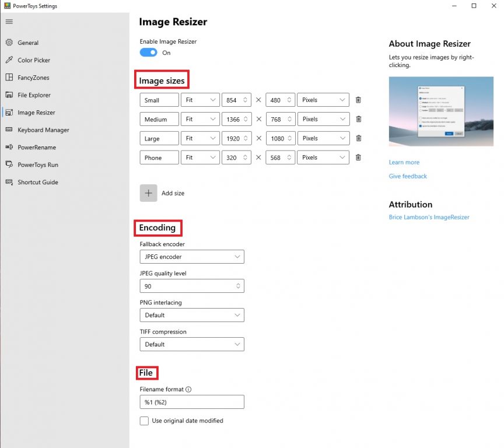Click the Filename format text field
The height and width of the screenshot is (448, 504).
(x=192, y=402)
